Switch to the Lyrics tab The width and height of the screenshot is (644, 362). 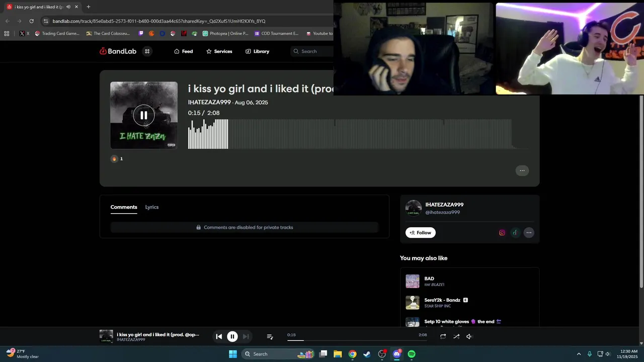click(152, 207)
